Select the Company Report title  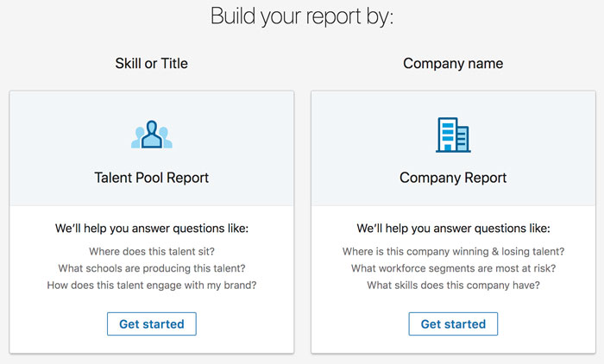coord(453,179)
